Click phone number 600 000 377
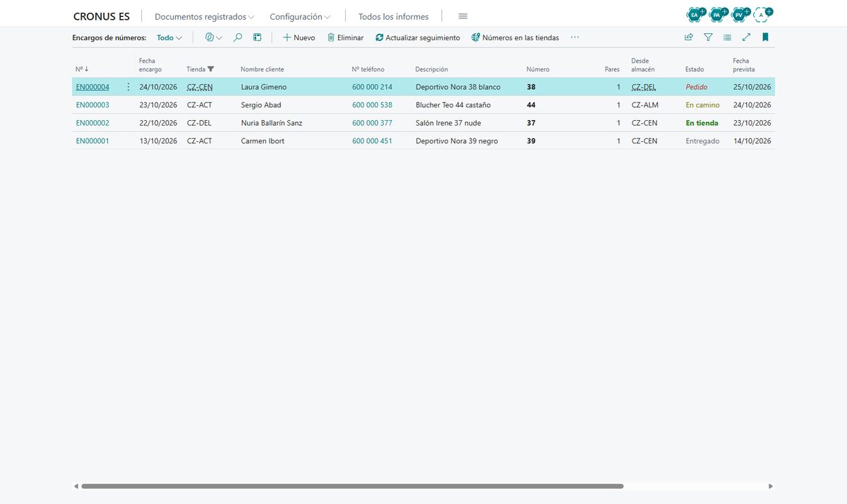This screenshot has width=847, height=504. [372, 123]
